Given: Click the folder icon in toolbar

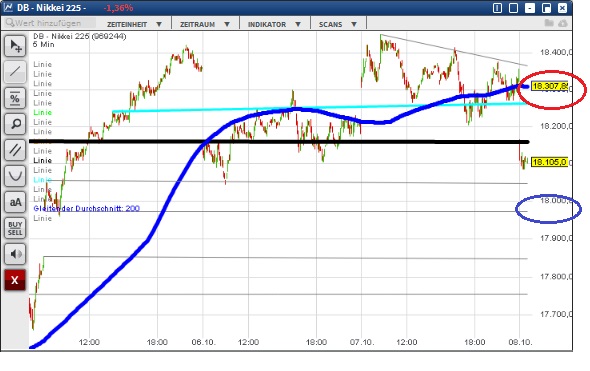Looking at the screenshot, I should click(x=549, y=23).
